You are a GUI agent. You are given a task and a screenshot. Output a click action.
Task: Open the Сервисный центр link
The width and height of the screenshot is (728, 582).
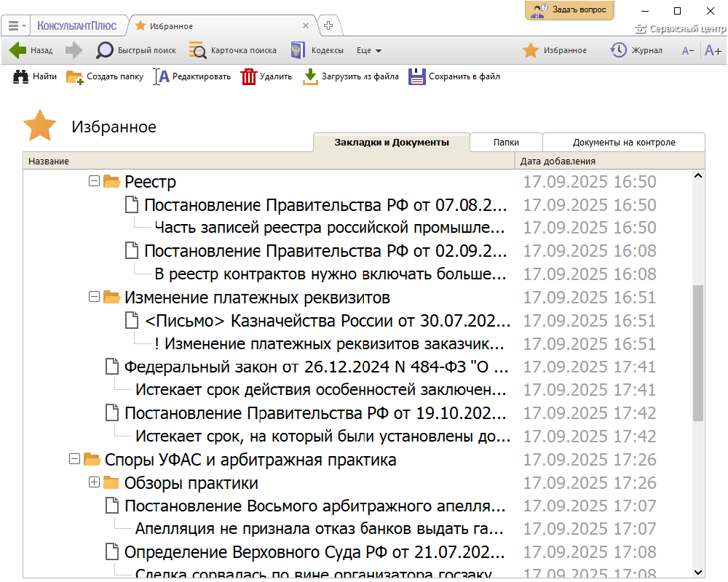point(681,29)
